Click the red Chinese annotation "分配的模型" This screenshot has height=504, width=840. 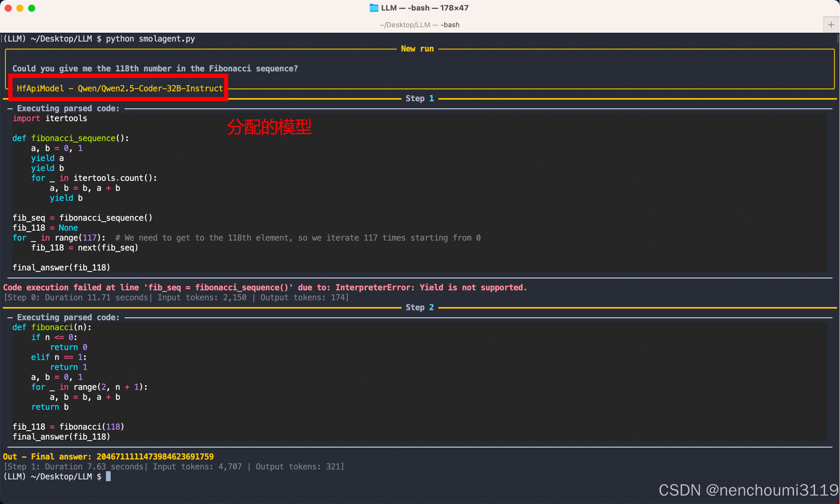pos(269,127)
